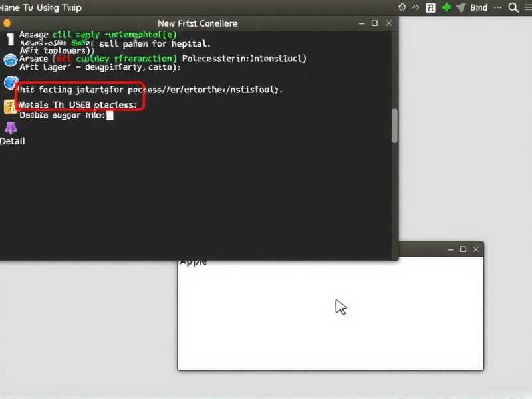Click the numbered '1' sidebar badge
Image resolution: width=532 pixels, height=399 pixels.
click(9, 39)
